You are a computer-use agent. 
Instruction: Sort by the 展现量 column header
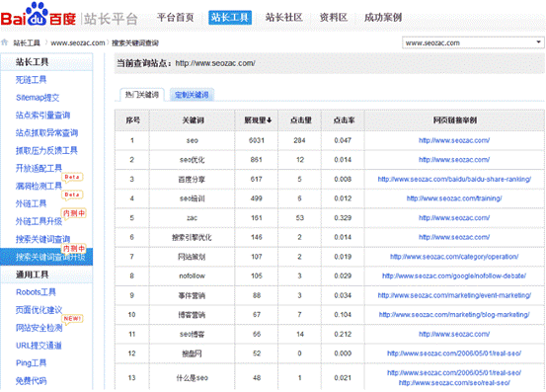(258, 120)
